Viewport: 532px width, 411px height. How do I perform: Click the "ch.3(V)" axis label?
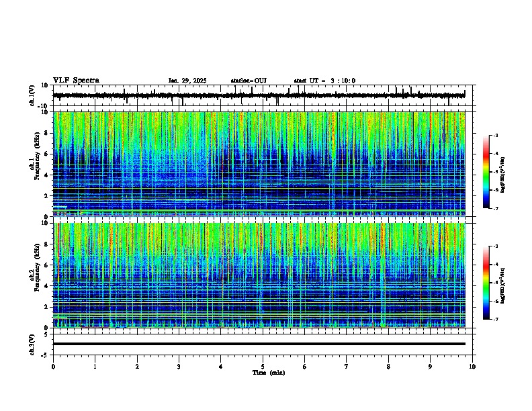coord(32,345)
